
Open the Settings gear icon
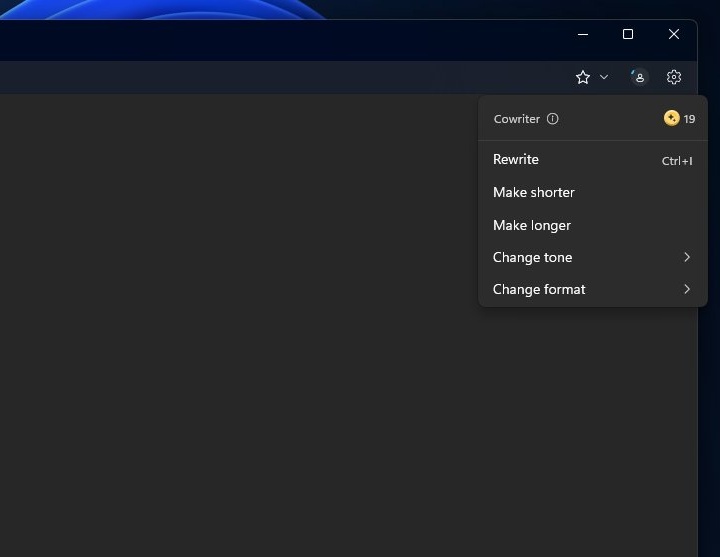pyautogui.click(x=674, y=77)
